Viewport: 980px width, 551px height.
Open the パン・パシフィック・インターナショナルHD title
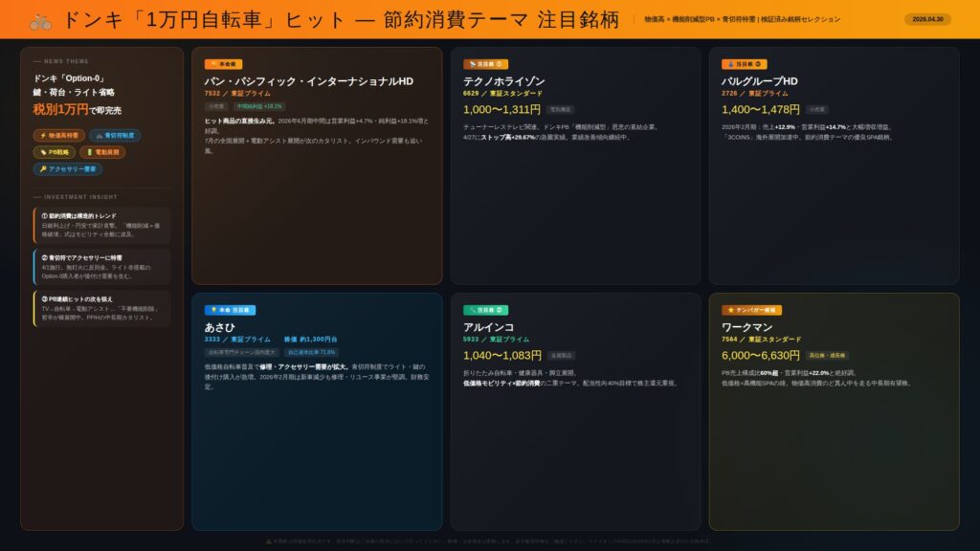pos(308,81)
